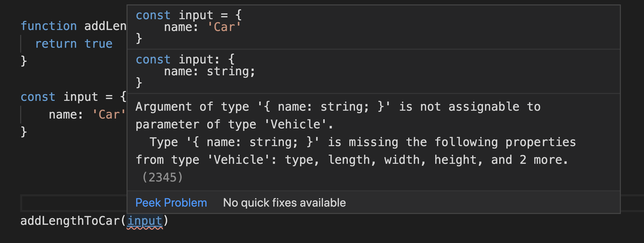644x243 pixels.
Task: Click the 'Car' string in the editor
Action: [x=109, y=115]
